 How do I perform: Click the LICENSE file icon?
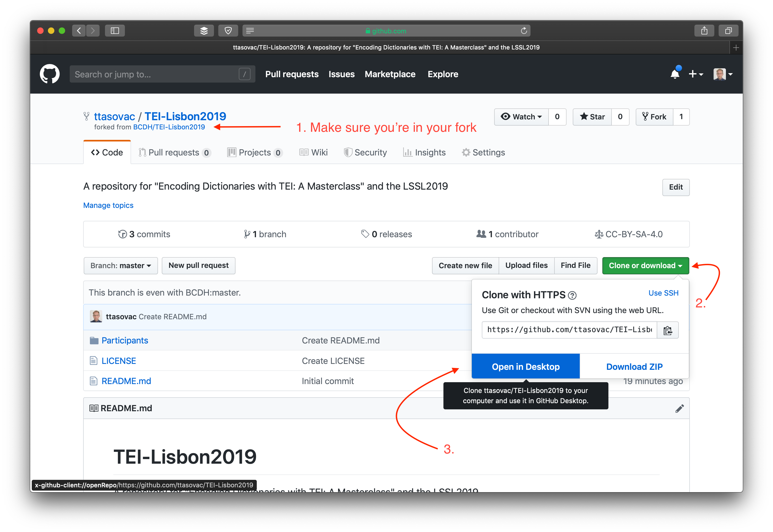pyautogui.click(x=94, y=361)
